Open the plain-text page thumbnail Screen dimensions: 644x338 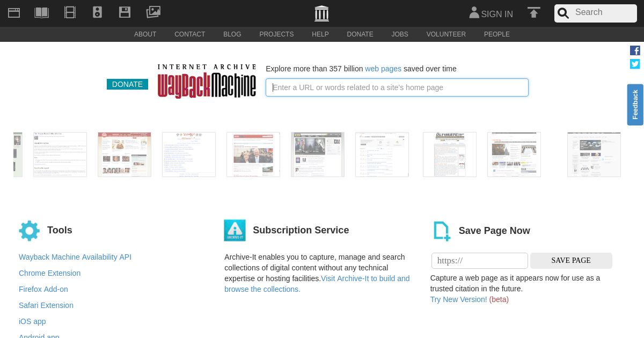tap(60, 155)
